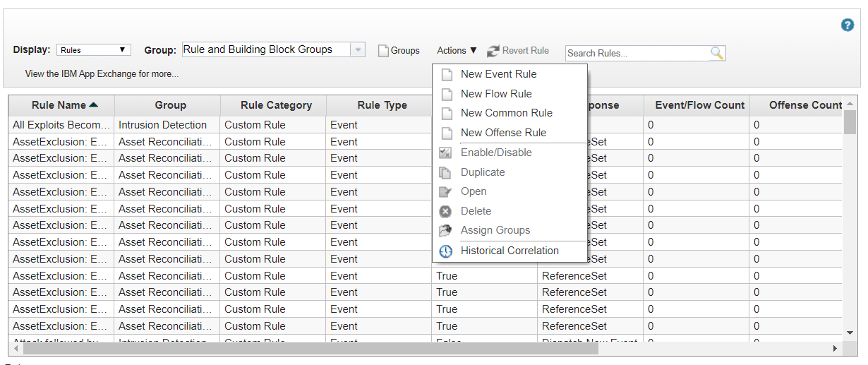
Task: Select New Common Rule option
Action: click(506, 113)
